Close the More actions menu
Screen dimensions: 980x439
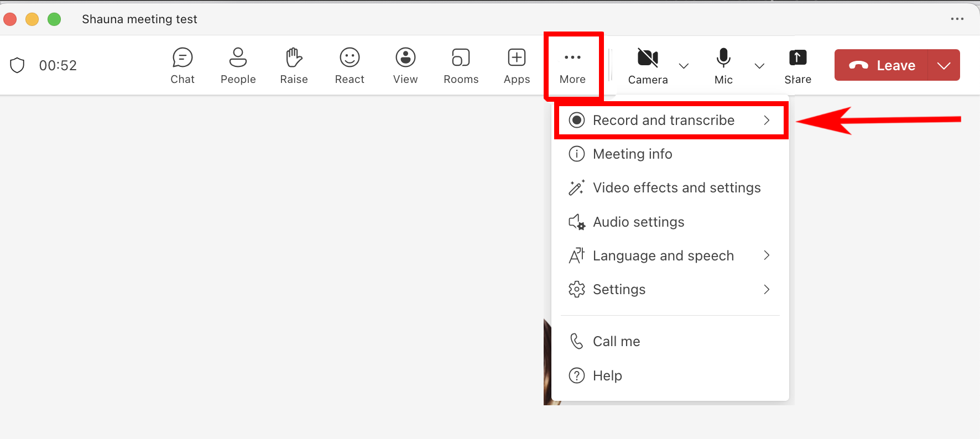572,65
